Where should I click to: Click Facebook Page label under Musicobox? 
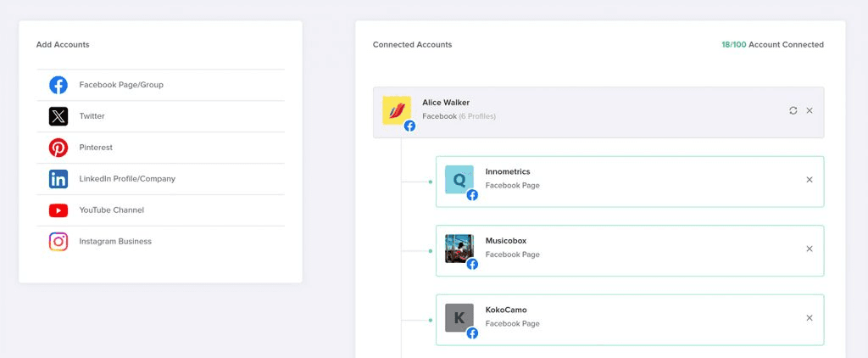(513, 255)
